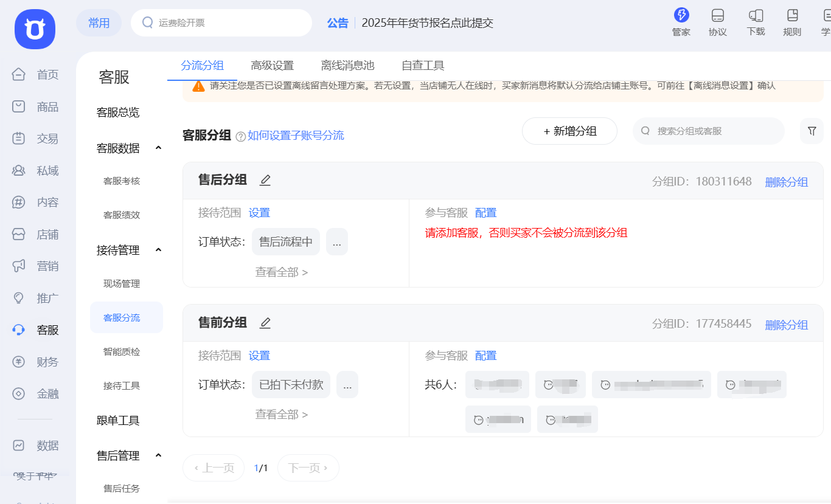This screenshot has width=831, height=504.
Task: Open the 推广 promotion lightbulb icon
Action: (19, 298)
